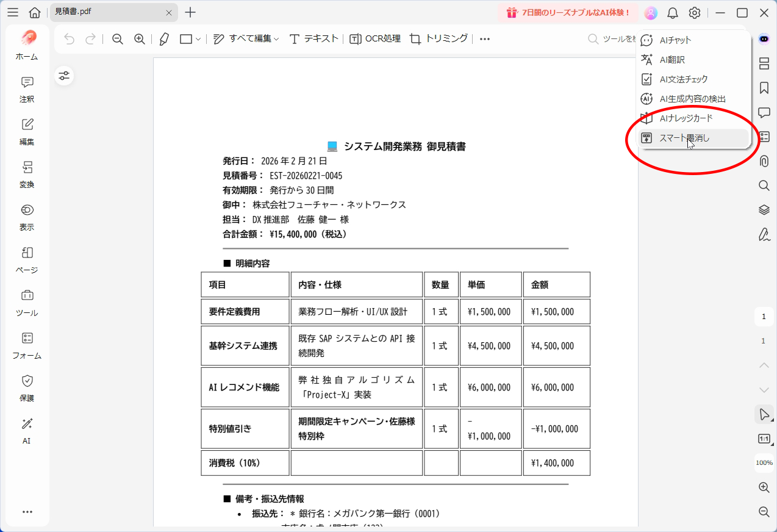Open the shape tool dropdown arrow
The image size is (777, 532).
tap(198, 38)
